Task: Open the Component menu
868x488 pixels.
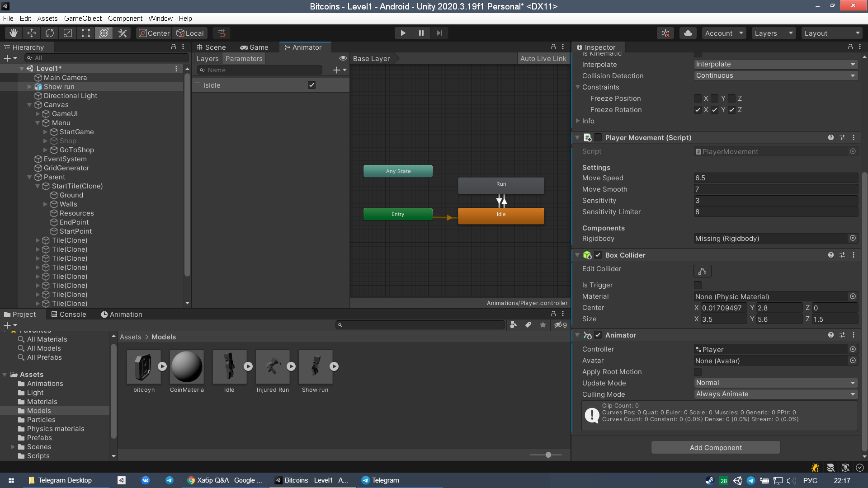Action: tap(125, 19)
